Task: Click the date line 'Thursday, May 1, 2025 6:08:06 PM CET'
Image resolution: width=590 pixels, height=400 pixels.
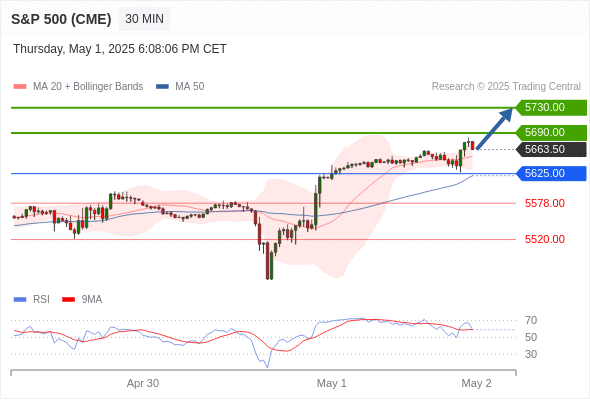Action: click(x=120, y=49)
